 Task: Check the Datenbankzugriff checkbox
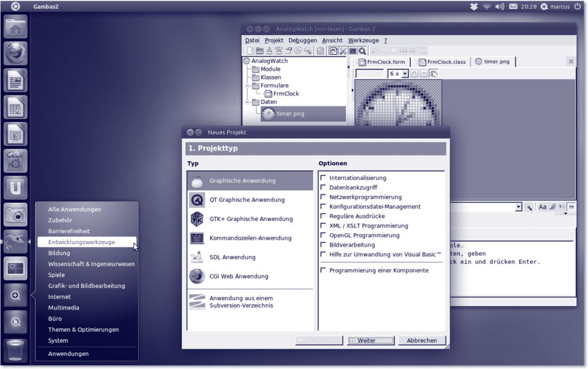[324, 188]
